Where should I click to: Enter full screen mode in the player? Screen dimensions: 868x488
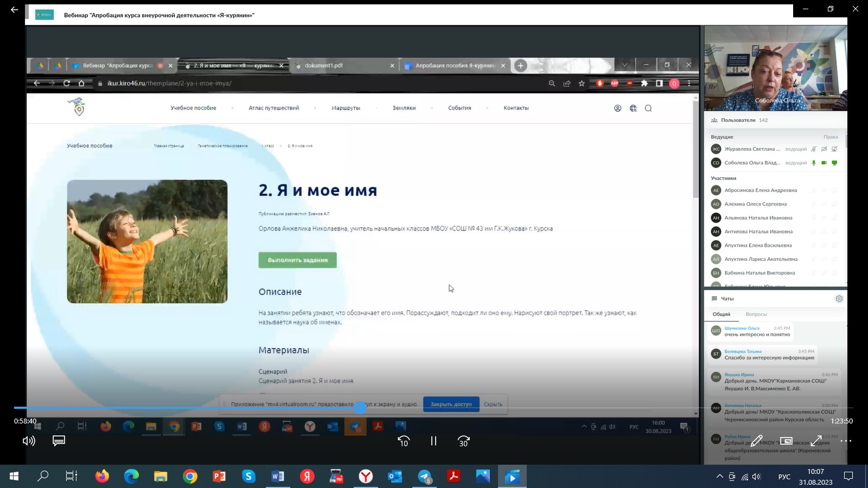pos(816,441)
